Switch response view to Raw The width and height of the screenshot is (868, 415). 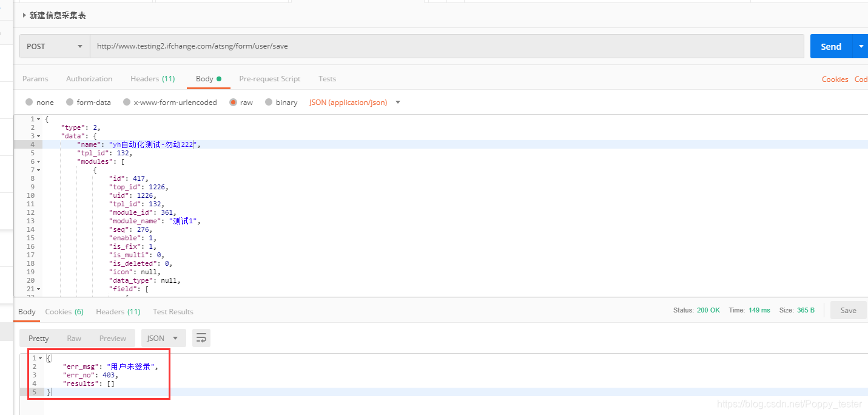tap(74, 339)
